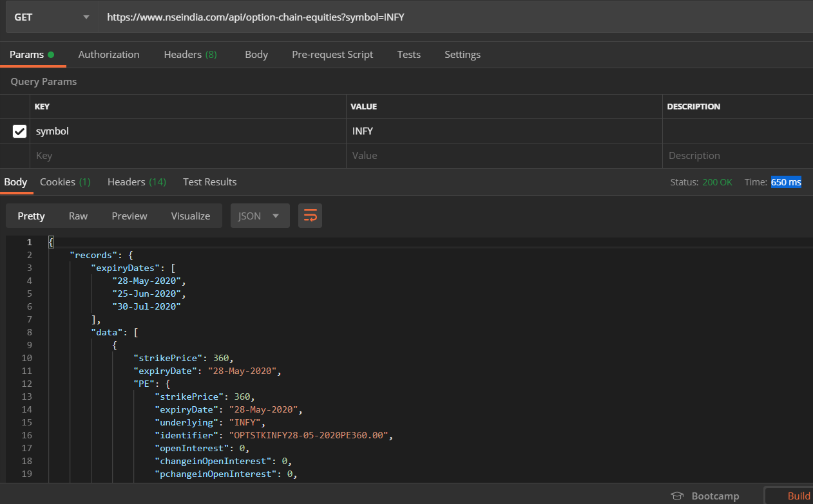Click the "data" array line
Screen dimensions: 813x504
pos(115,332)
